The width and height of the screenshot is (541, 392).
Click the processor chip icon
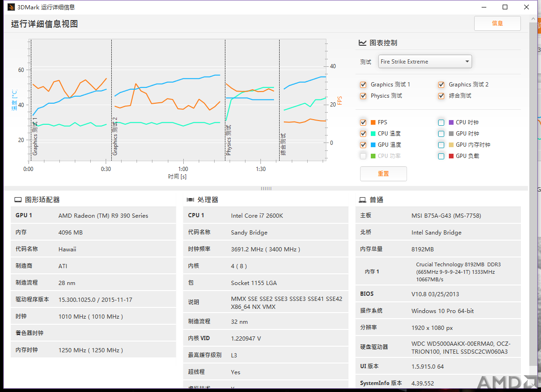tap(190, 200)
